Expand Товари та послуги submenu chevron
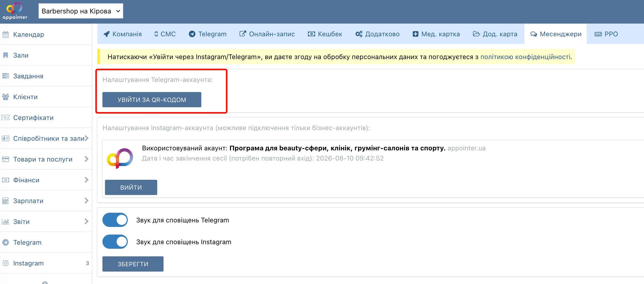Screen dimensions: 644x284 pos(86,159)
